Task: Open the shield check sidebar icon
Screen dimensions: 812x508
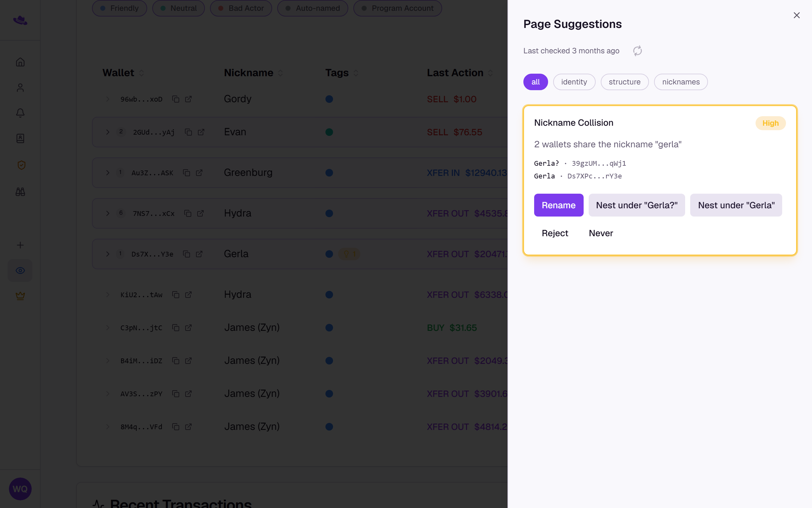Action: (x=22, y=165)
